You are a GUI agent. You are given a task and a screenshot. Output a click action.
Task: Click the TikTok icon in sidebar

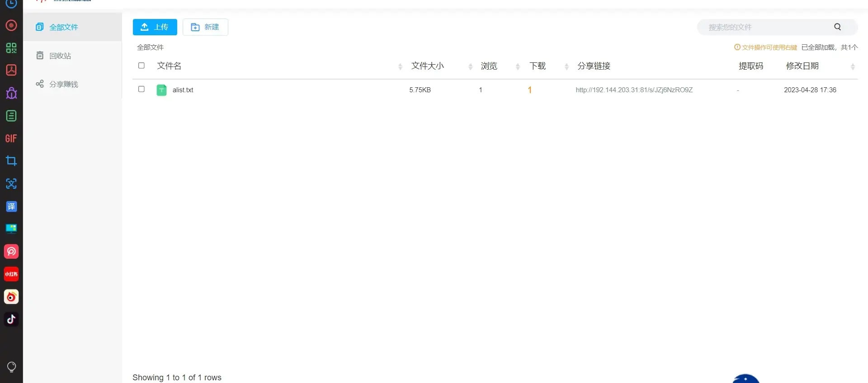[x=11, y=319]
